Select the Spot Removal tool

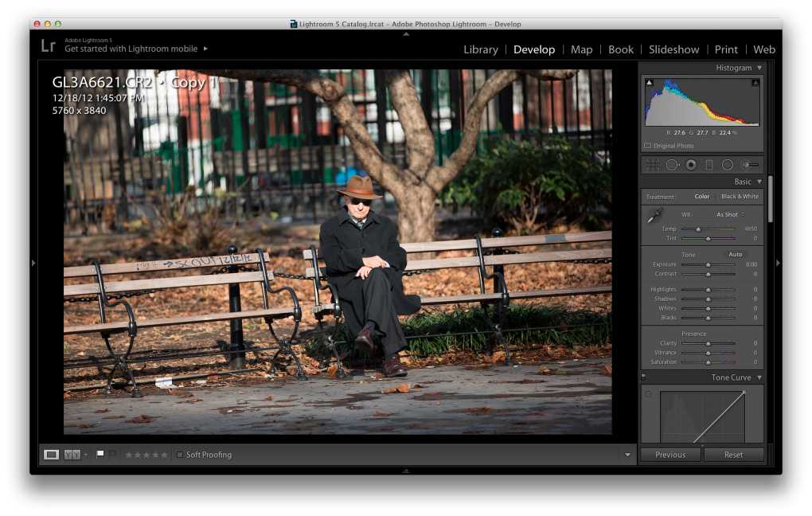(672, 165)
